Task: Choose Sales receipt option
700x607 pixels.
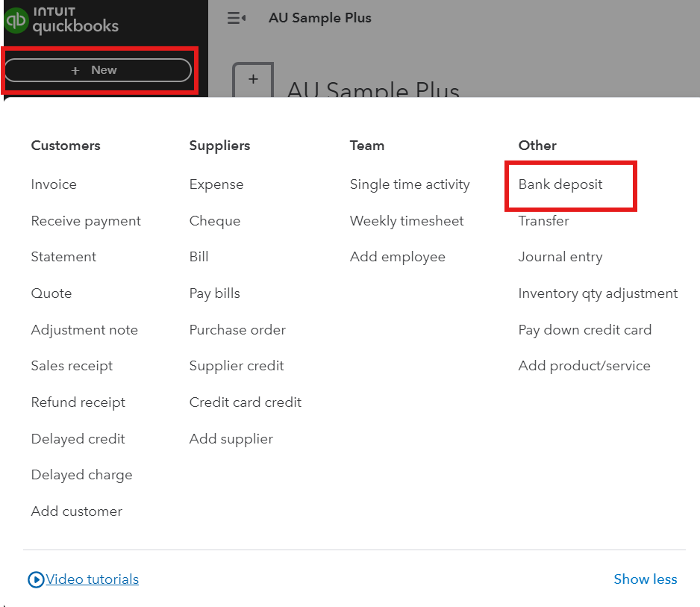Action: pos(72,366)
